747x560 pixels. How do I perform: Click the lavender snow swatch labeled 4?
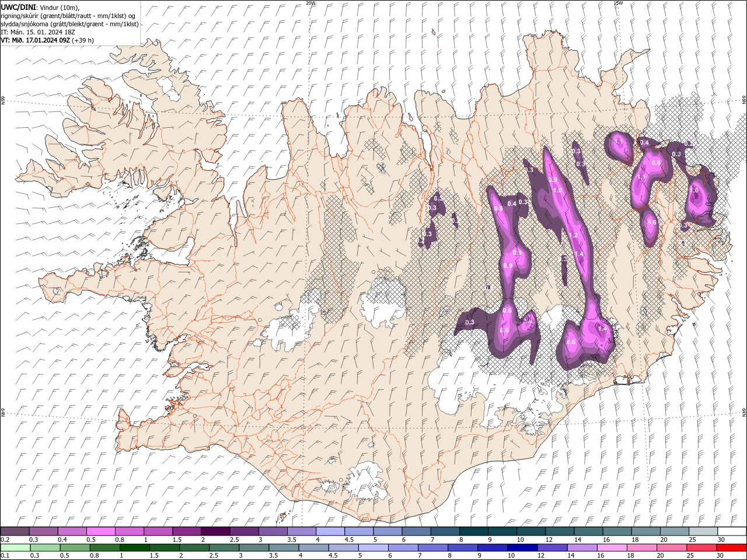click(x=330, y=531)
